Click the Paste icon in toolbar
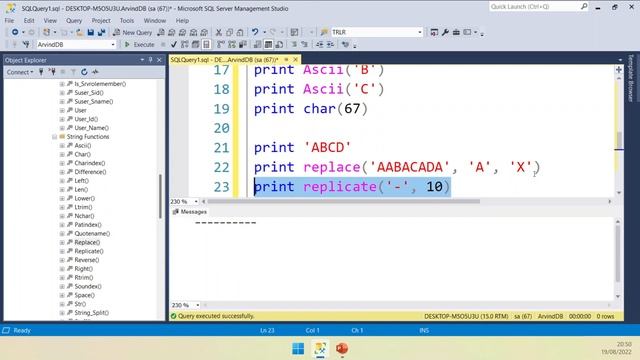 [x=240, y=32]
